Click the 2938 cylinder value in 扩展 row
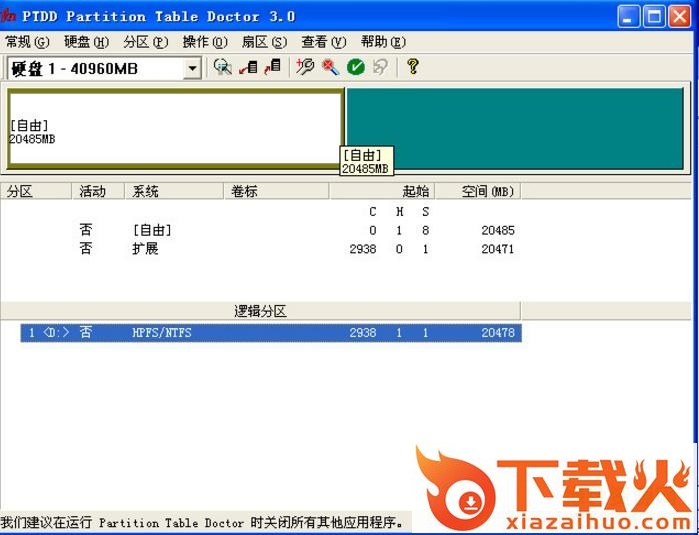The width and height of the screenshot is (699, 535). pos(362,248)
